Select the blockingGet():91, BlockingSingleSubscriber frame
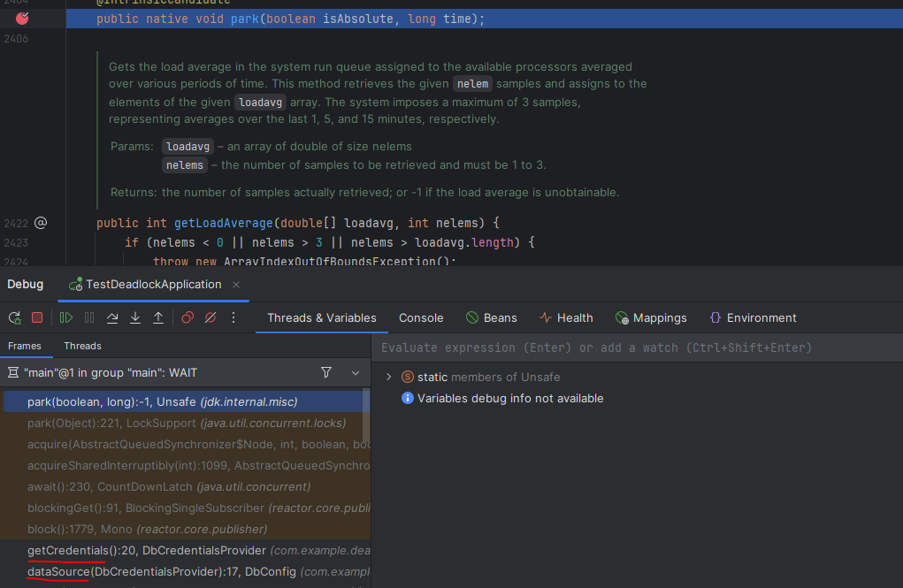The height and width of the screenshot is (588, 903). coord(186,508)
